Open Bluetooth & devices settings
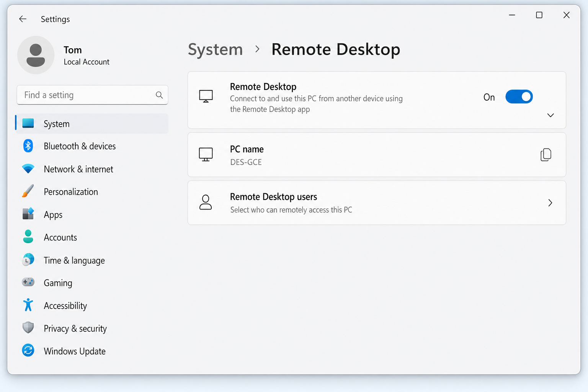This screenshot has height=392, width=588. tap(92, 146)
